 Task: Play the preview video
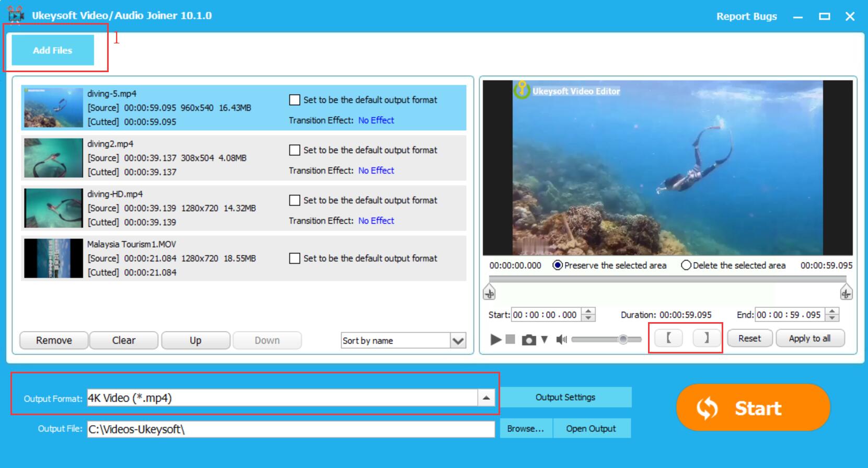coord(495,339)
